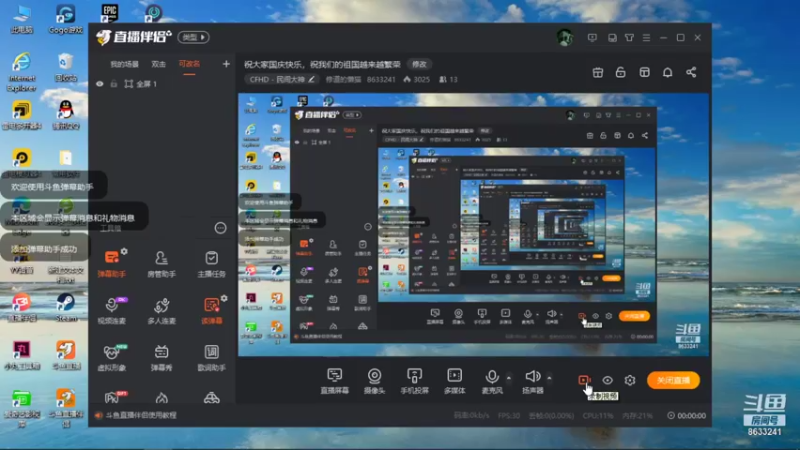Screen dimensions: 800x450
Task: Open 斗鱼直播伴侣使用教程 tutorial link
Action: 141,415
